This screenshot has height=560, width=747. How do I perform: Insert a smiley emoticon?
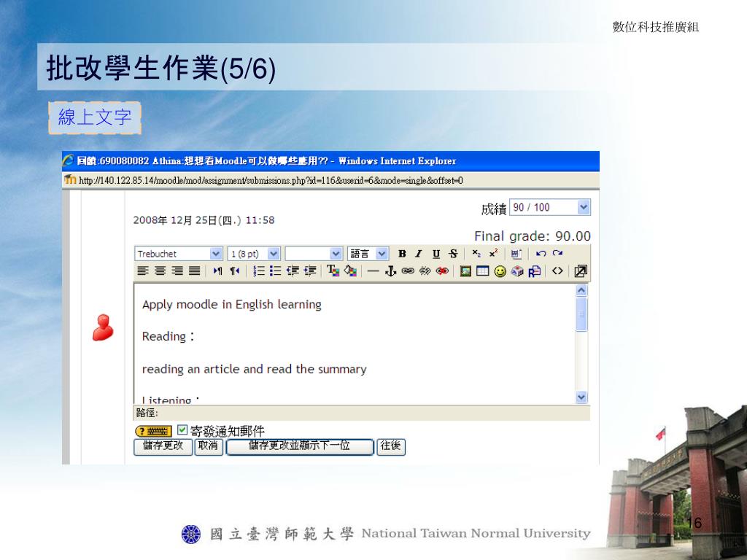[x=500, y=271]
